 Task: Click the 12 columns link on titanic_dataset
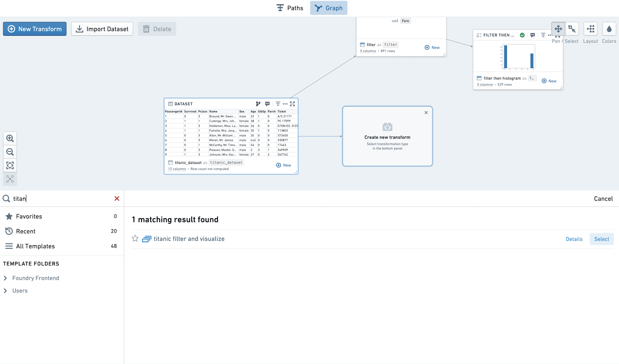pos(177,169)
